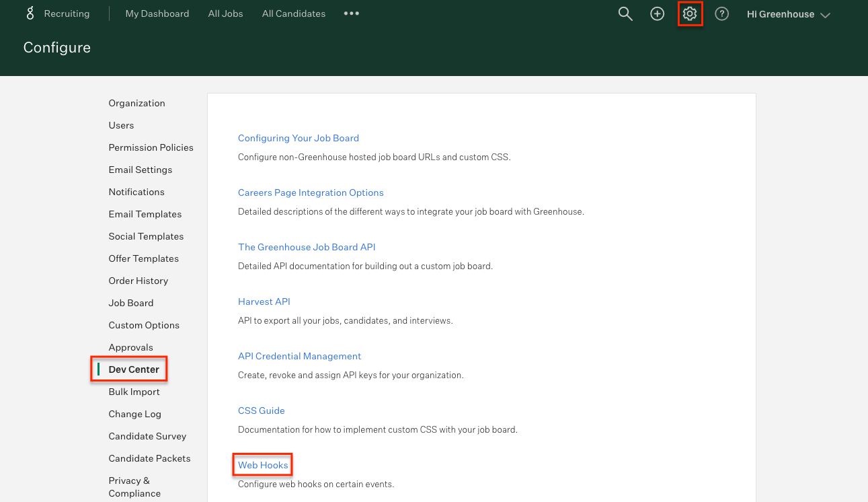The width and height of the screenshot is (868, 502).
Task: Click the Greenhouse logo icon
Action: tap(30, 13)
